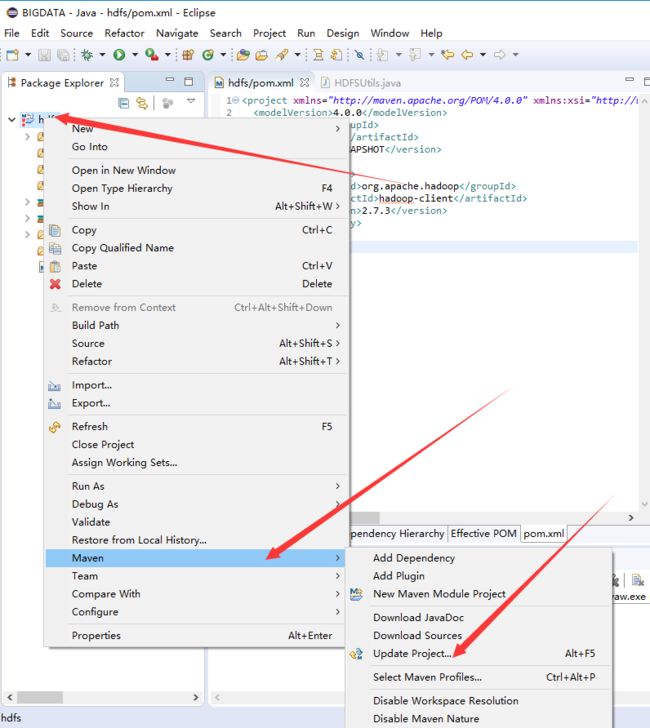
Task: Click the text hadoop-client in editor
Action: click(x=416, y=199)
